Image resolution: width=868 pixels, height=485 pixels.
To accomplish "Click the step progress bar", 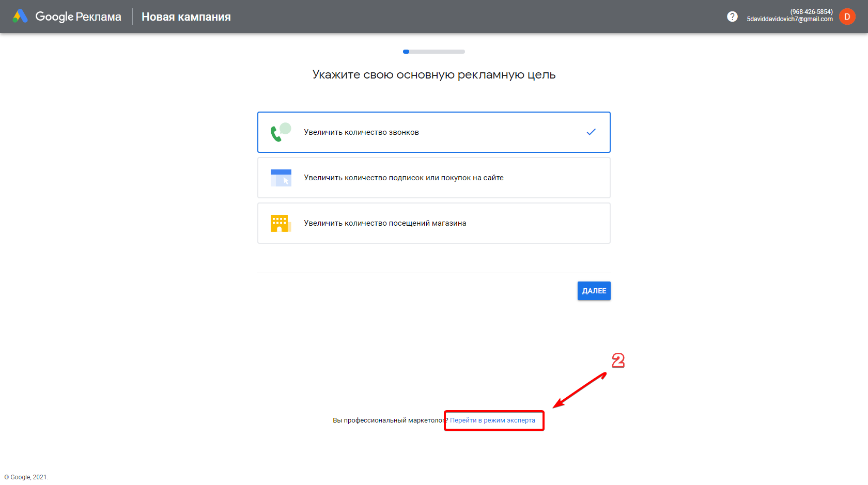I will pyautogui.click(x=434, y=52).
